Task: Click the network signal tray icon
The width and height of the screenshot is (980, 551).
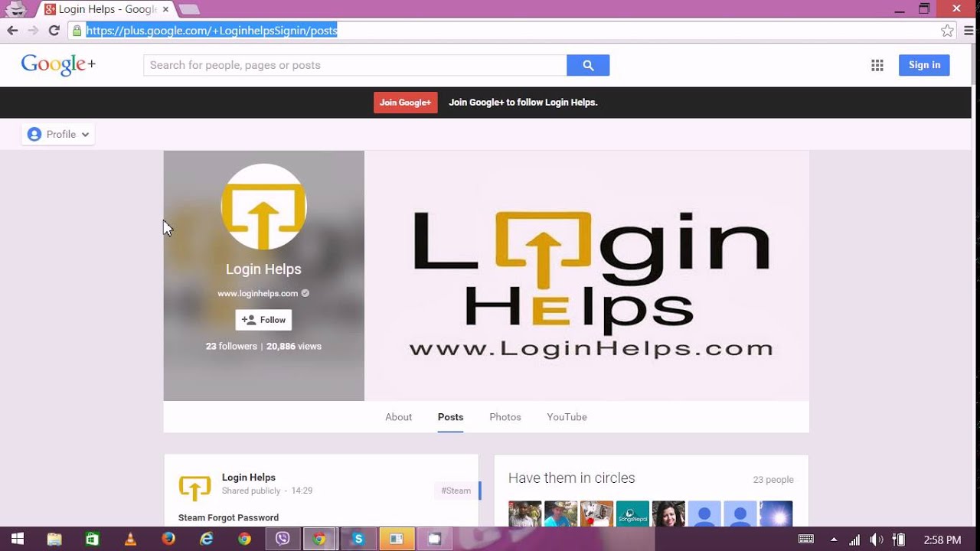Action: click(x=854, y=540)
